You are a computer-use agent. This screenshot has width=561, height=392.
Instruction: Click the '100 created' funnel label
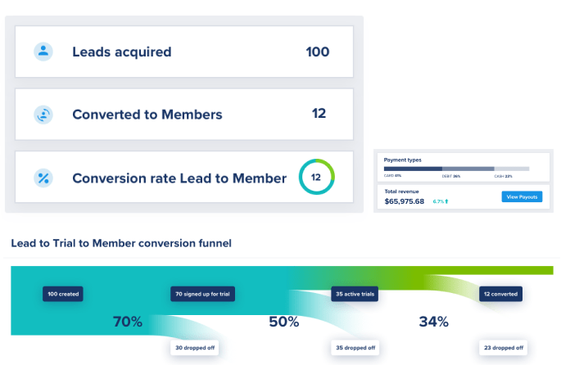point(64,294)
